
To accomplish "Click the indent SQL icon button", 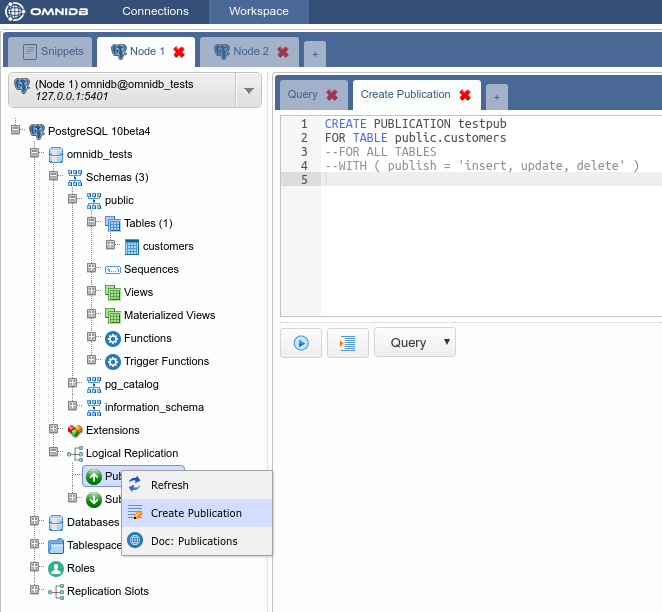I will [348, 342].
